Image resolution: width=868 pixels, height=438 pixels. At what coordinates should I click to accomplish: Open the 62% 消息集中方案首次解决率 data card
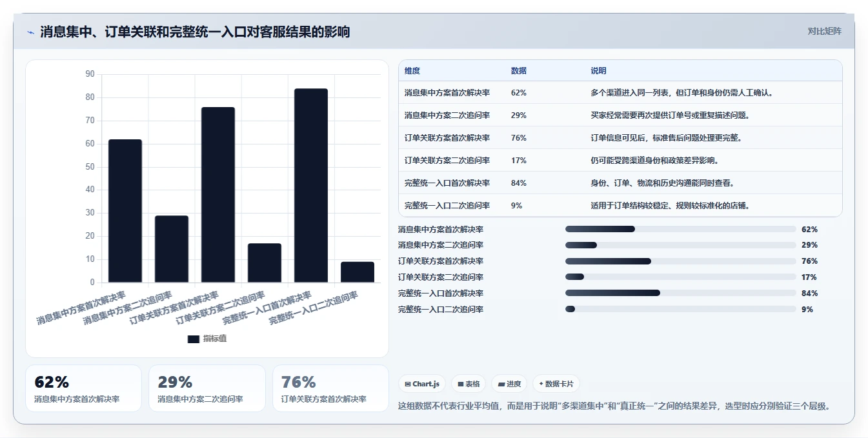pos(83,388)
